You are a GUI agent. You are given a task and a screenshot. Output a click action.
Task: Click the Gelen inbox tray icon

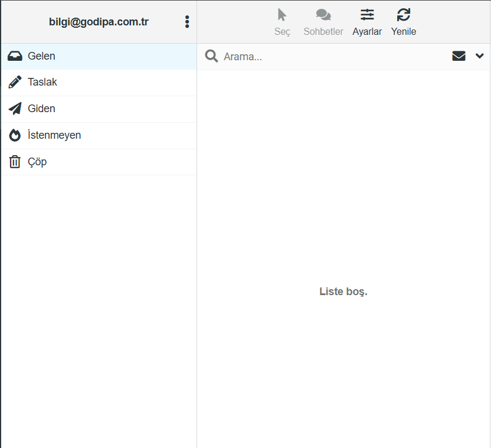click(x=15, y=56)
